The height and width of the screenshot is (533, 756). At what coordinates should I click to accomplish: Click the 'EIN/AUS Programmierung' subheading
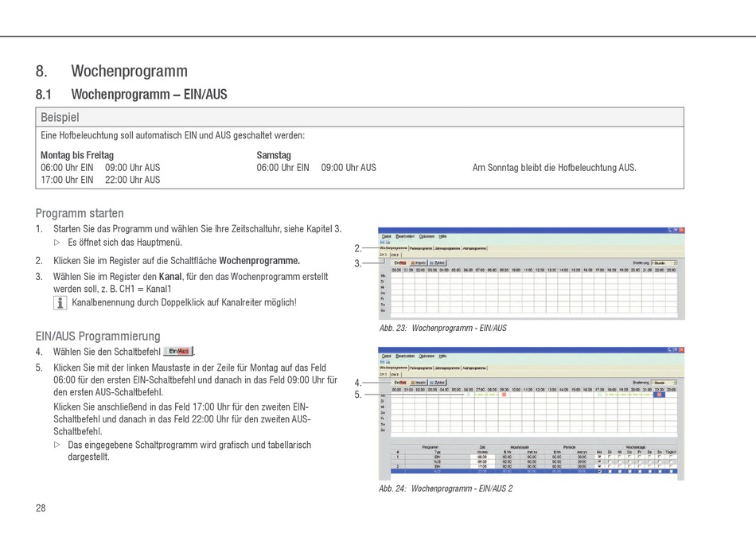coord(98,336)
